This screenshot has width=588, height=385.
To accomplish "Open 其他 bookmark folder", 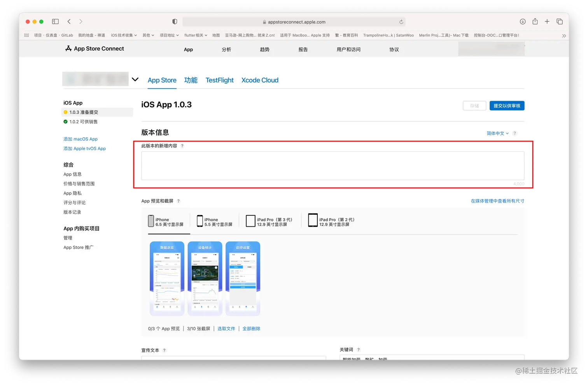I will 148,35.
